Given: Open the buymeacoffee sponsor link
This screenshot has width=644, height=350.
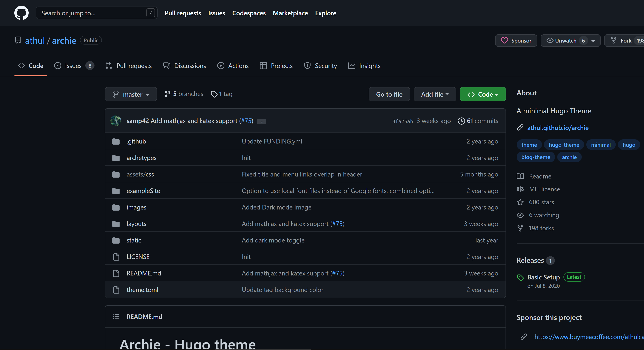Looking at the screenshot, I should click(589, 337).
